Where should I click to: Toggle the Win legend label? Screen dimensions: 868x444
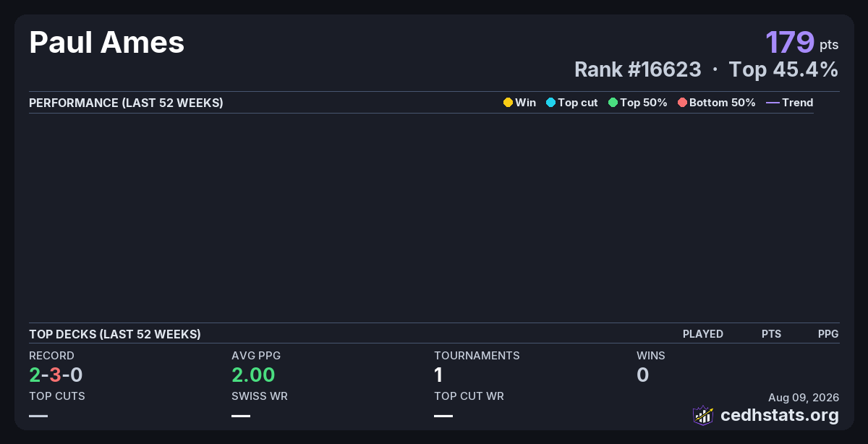(x=526, y=103)
